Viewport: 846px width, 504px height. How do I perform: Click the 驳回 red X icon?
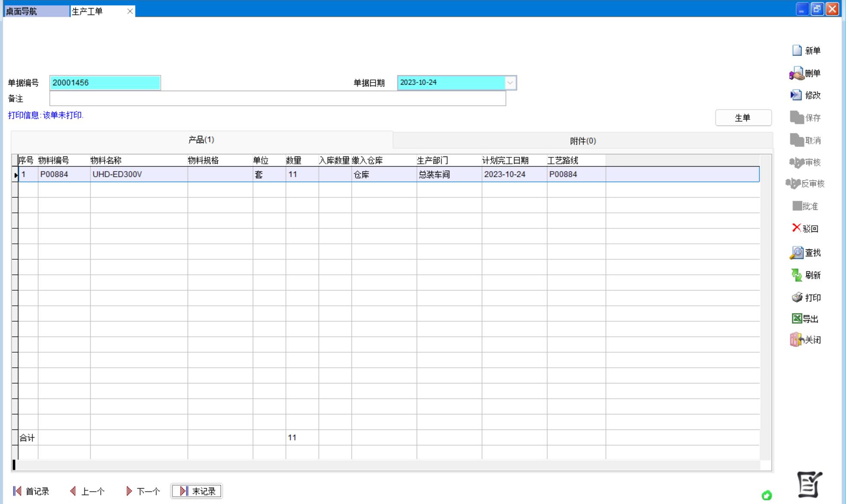click(797, 228)
